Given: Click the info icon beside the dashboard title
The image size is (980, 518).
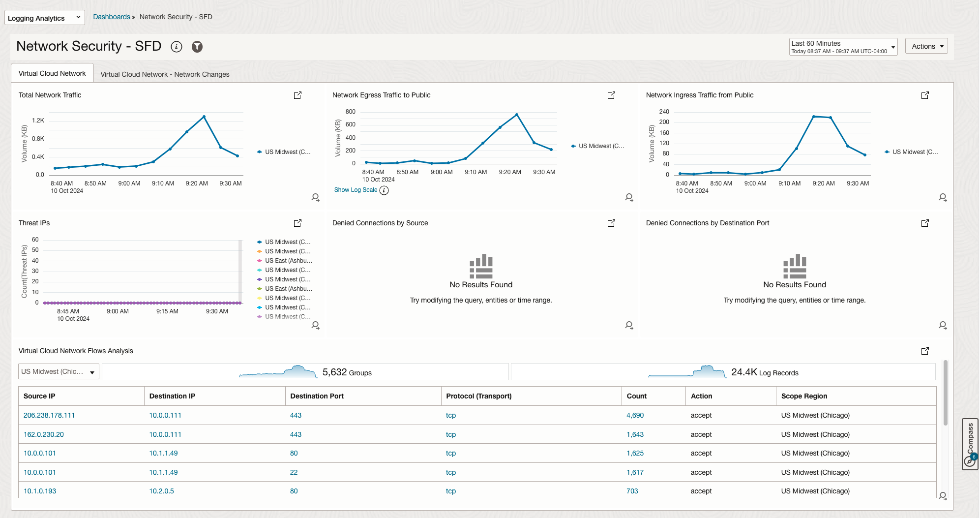Looking at the screenshot, I should coord(176,47).
